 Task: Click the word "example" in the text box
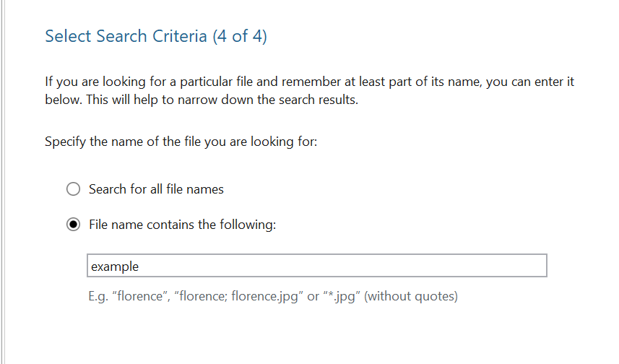tap(115, 266)
